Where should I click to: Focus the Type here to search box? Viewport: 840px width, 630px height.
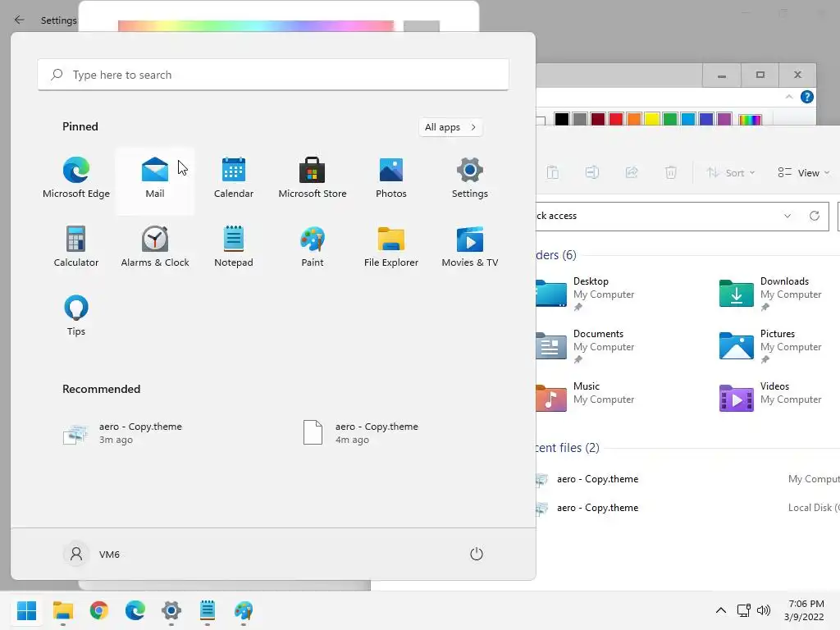point(273,75)
